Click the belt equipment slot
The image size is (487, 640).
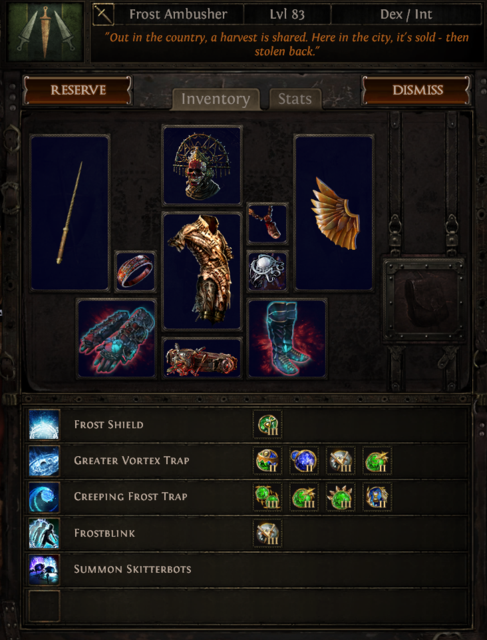[x=202, y=358]
